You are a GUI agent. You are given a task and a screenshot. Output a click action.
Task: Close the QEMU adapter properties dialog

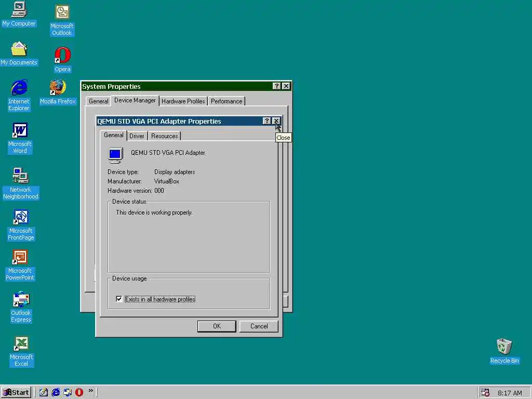click(276, 121)
